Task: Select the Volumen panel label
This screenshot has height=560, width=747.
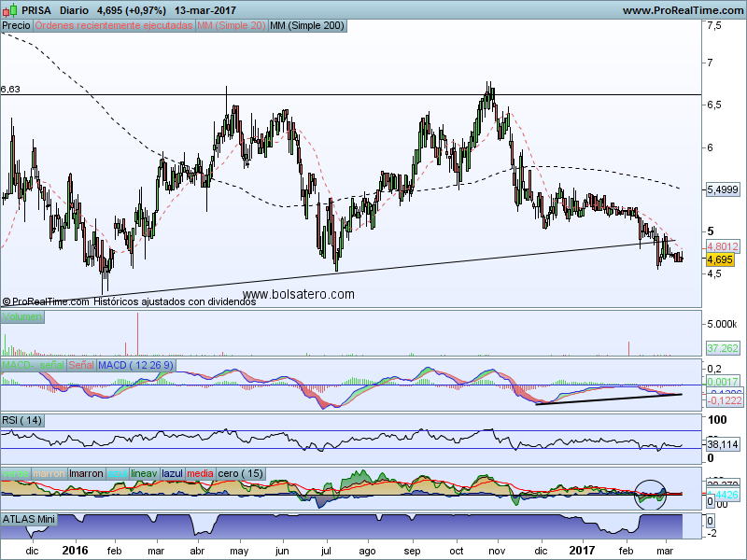Action: [x=22, y=318]
